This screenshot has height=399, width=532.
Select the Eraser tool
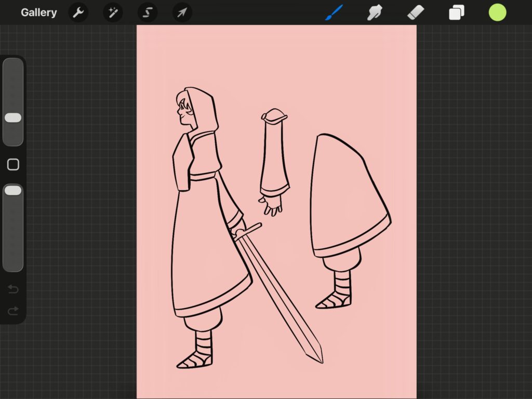click(x=416, y=12)
